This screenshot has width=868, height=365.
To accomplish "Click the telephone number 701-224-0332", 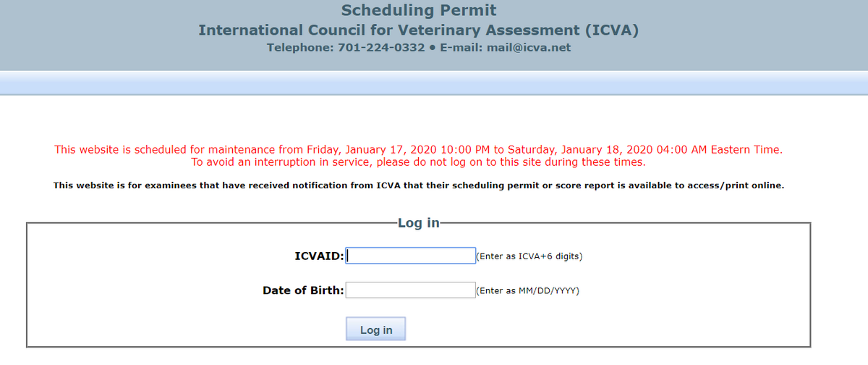I will [381, 48].
